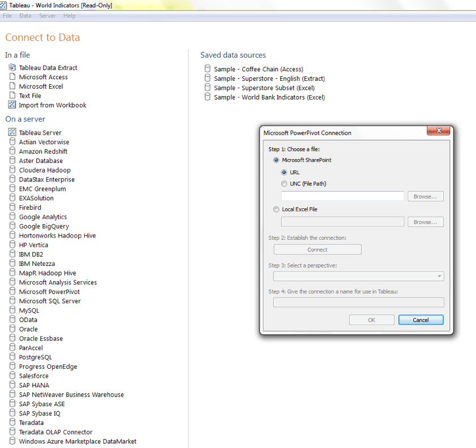Click the SAP HANA database icon
This screenshot has height=448, width=476.
(12, 385)
